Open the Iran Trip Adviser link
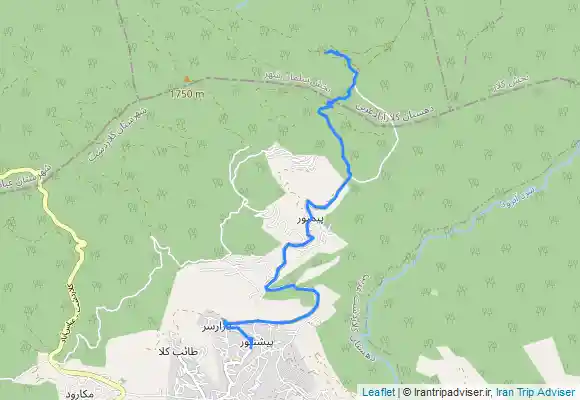The width and height of the screenshot is (580, 400). [x=535, y=392]
